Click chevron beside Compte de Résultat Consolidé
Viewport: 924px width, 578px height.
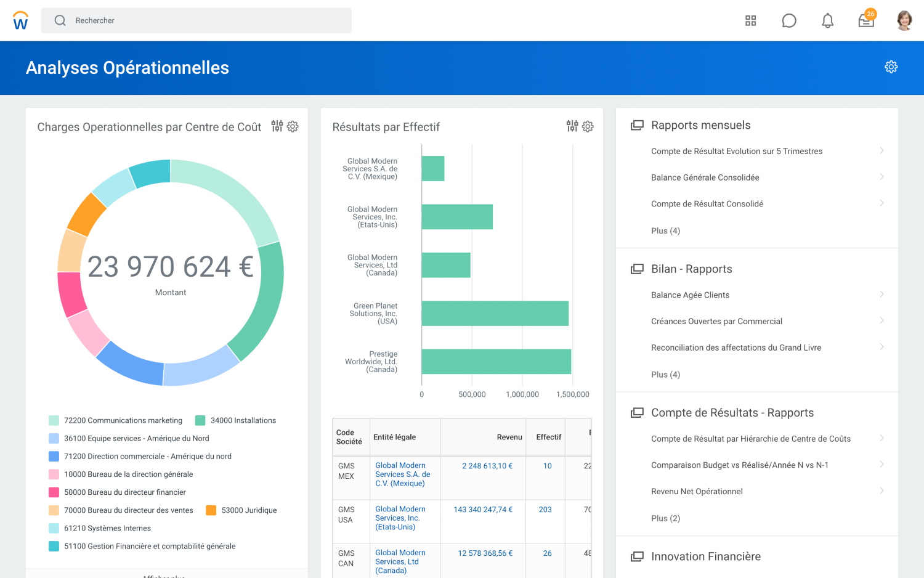(881, 203)
